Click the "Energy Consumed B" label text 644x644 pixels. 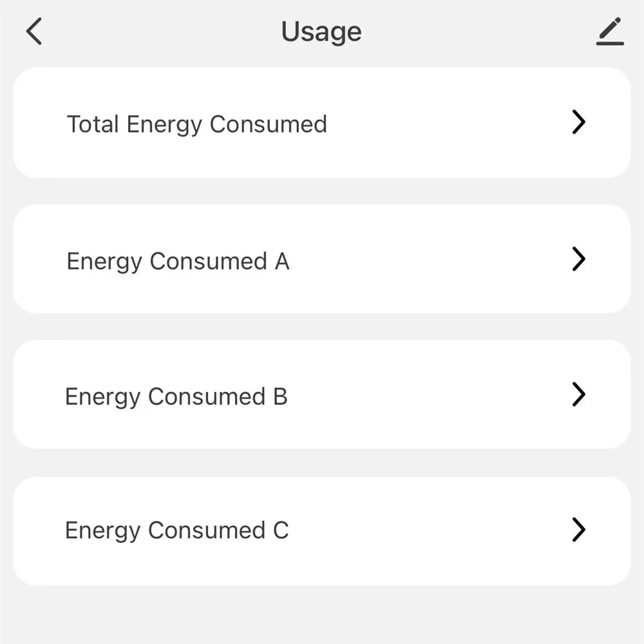coord(176,397)
